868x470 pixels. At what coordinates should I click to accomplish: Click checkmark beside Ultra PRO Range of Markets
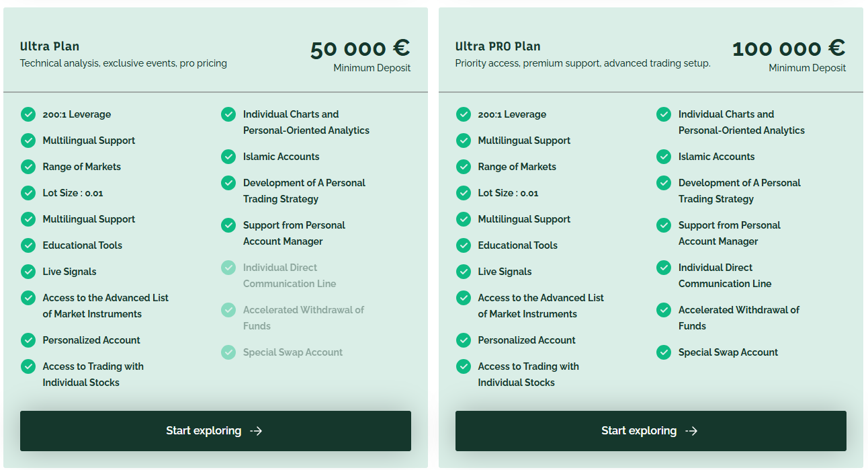coord(464,167)
